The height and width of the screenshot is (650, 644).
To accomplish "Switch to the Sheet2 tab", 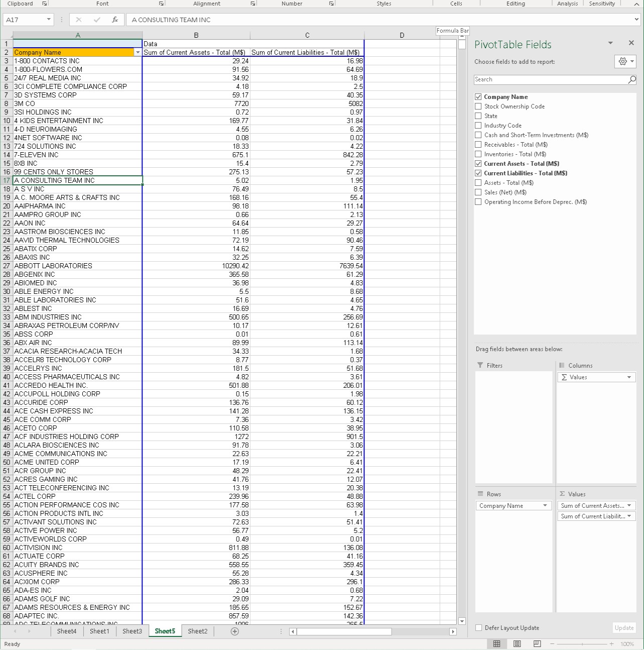I will tap(197, 631).
